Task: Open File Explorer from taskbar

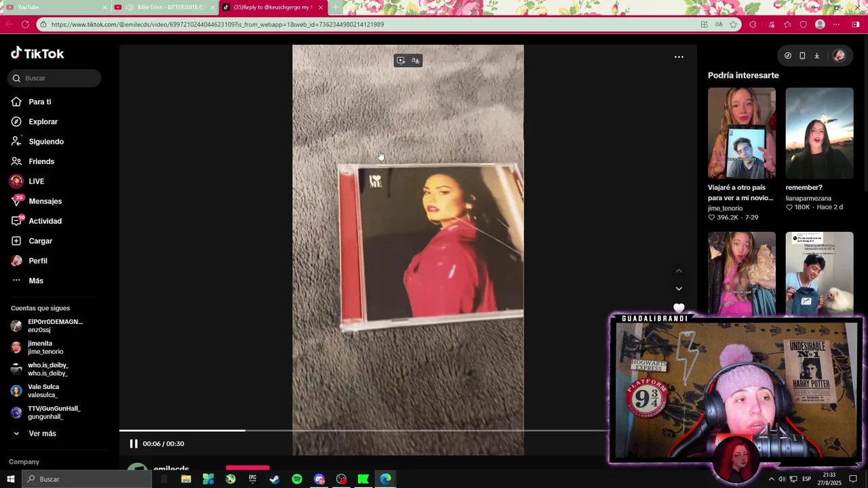Action: [x=186, y=479]
